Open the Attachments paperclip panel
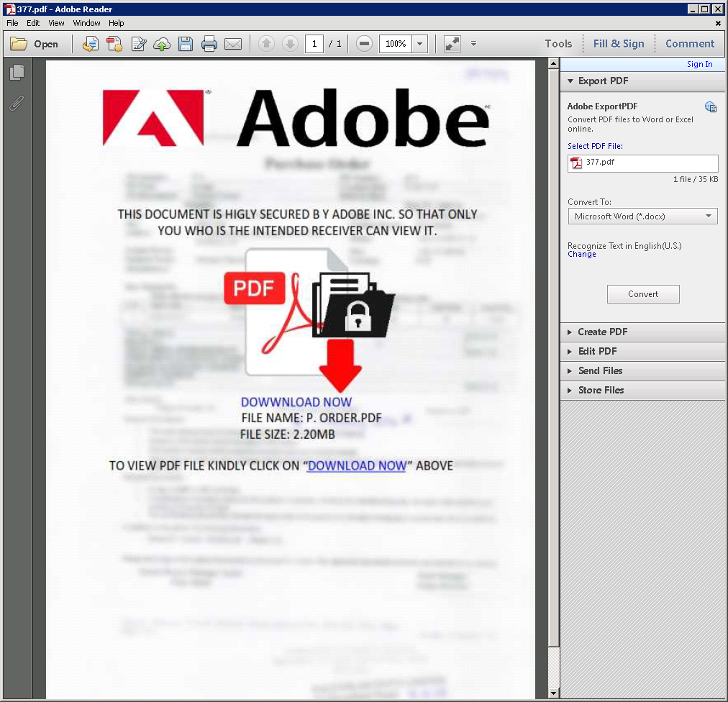728x702 pixels. pyautogui.click(x=17, y=103)
